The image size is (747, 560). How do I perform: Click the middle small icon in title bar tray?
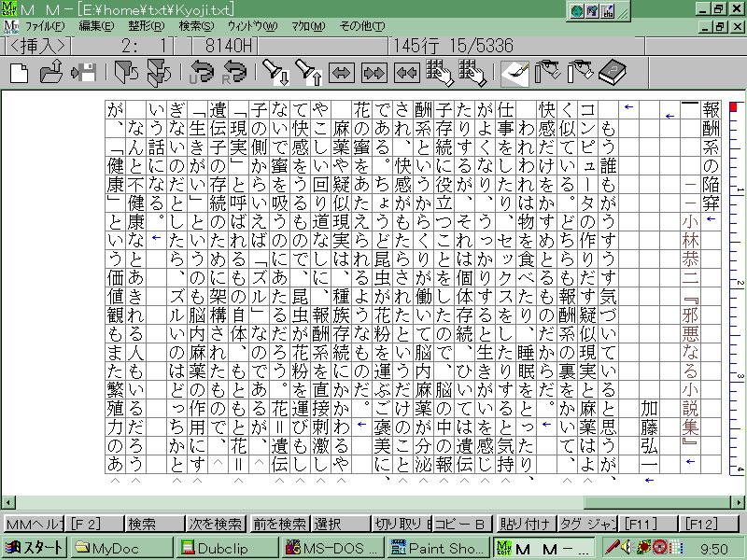(592, 10)
